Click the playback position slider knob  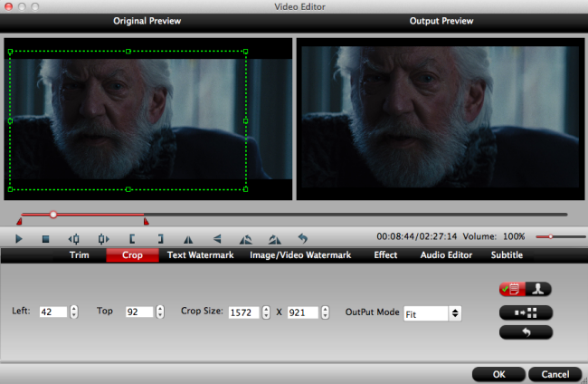[x=53, y=215]
